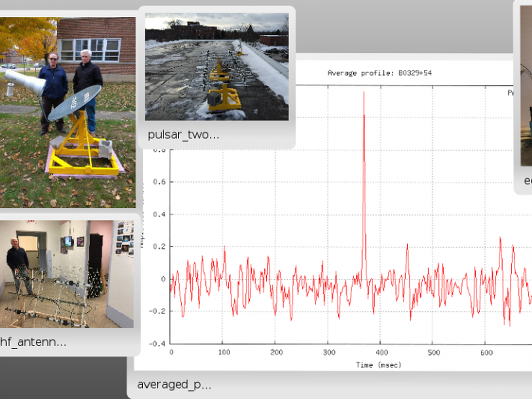532x399 pixels.
Task: Click the "pulsar_two..." filename label
Action: click(x=183, y=135)
